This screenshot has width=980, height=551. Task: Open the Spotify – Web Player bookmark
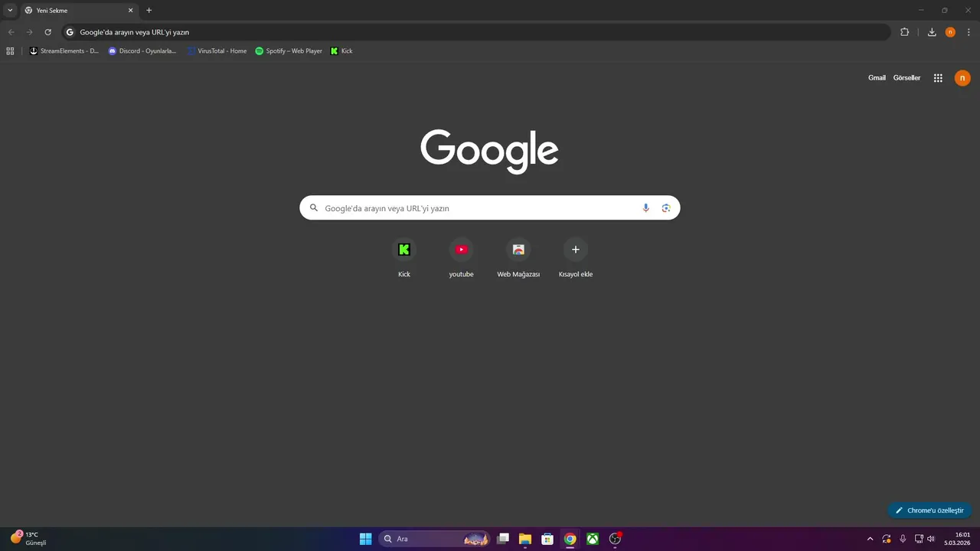pos(289,51)
